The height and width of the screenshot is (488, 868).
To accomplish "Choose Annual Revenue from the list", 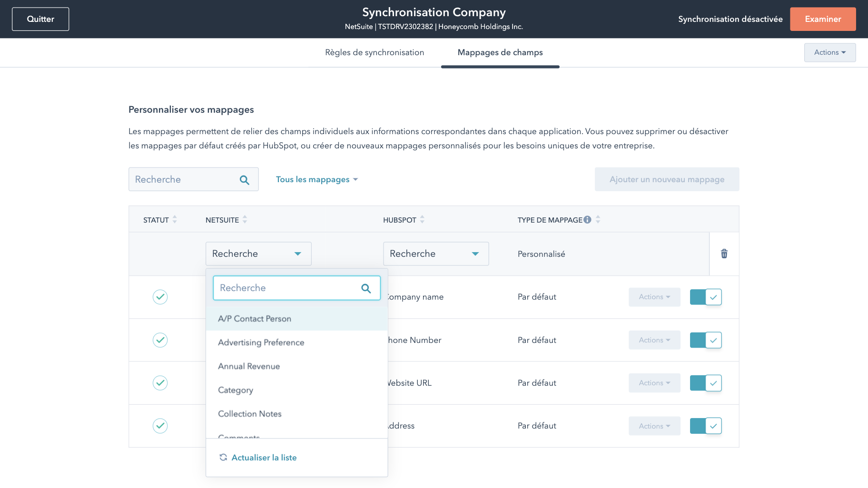I will (297, 366).
